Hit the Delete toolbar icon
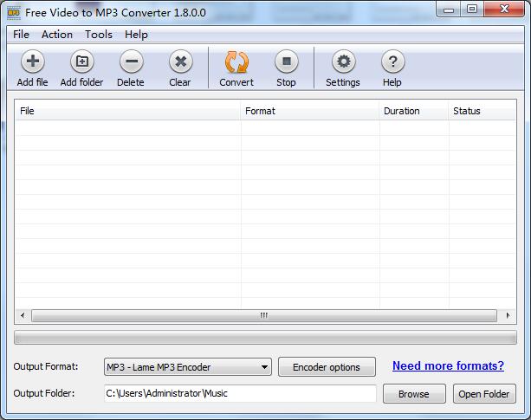Viewport: 531px width, 420px height. click(131, 62)
